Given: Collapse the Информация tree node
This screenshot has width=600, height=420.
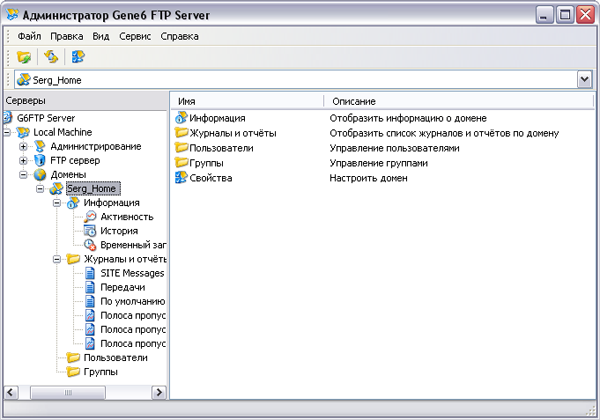Looking at the screenshot, I should click(x=57, y=203).
